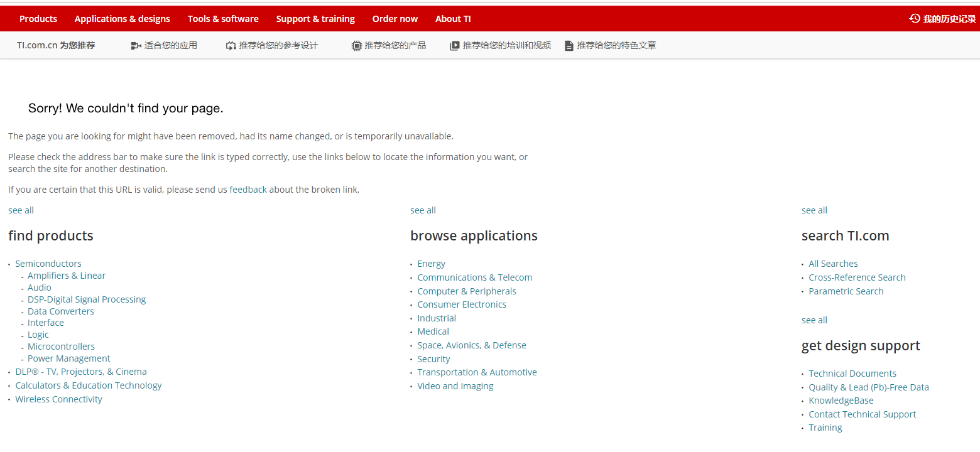Click the document icon for 推荐给您的特色文章
This screenshot has height=452, width=980.
569,46
